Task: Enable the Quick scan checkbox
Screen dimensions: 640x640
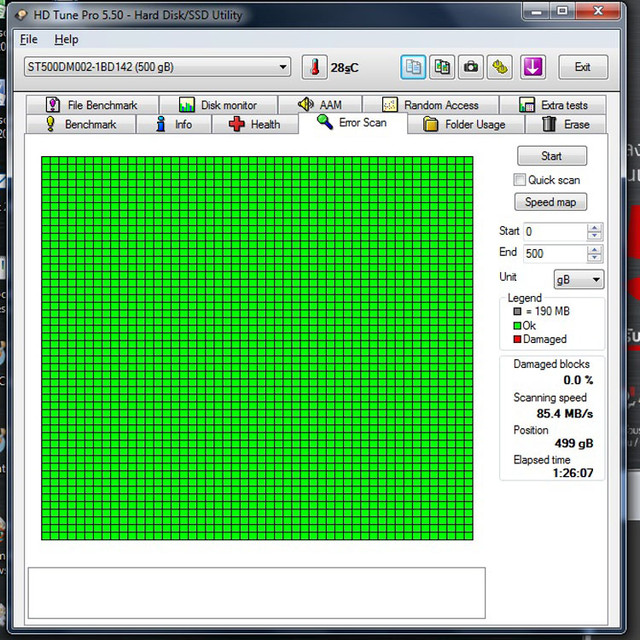Action: point(520,180)
